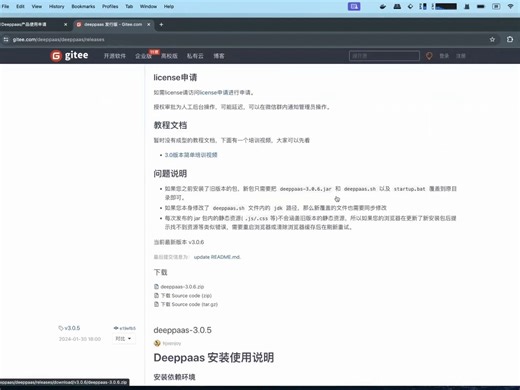Download Source code (zip)

click(x=186, y=296)
